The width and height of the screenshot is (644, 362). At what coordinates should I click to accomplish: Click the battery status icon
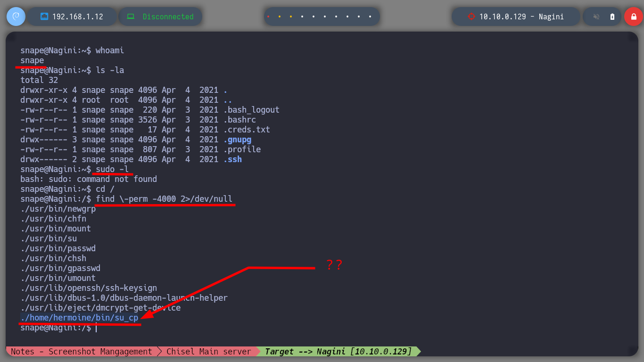click(x=612, y=16)
